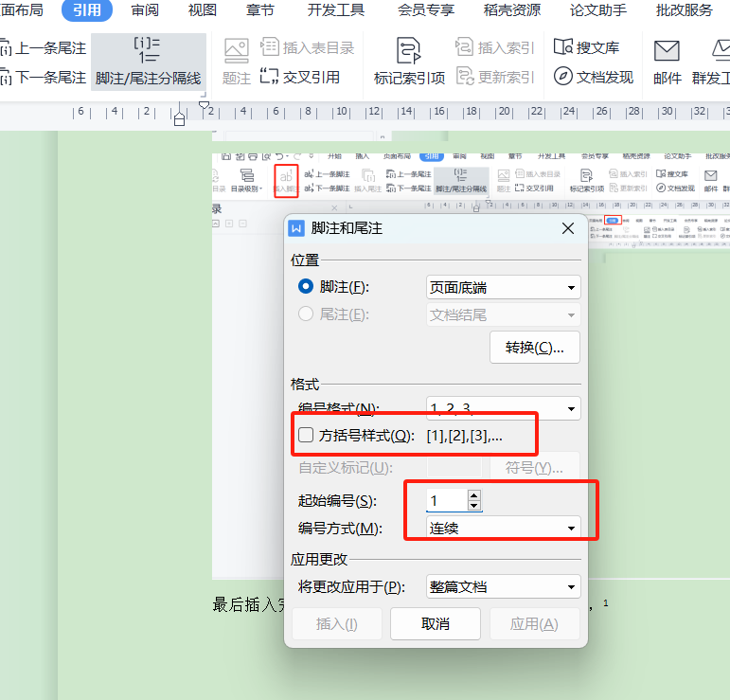Click the 转换(C)... button
This screenshot has width=730, height=700.
point(534,348)
